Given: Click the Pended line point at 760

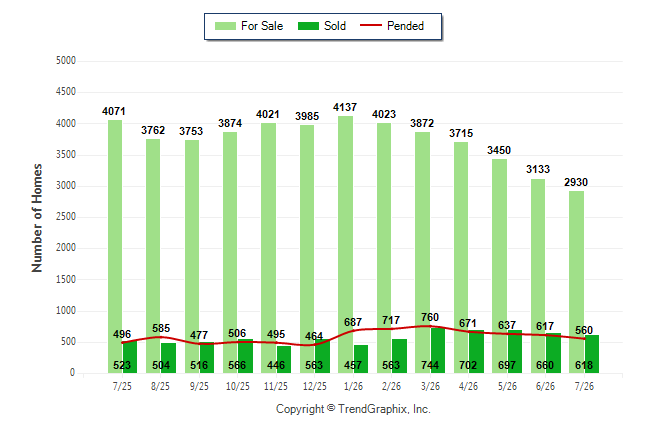Looking at the screenshot, I should click(430, 326).
